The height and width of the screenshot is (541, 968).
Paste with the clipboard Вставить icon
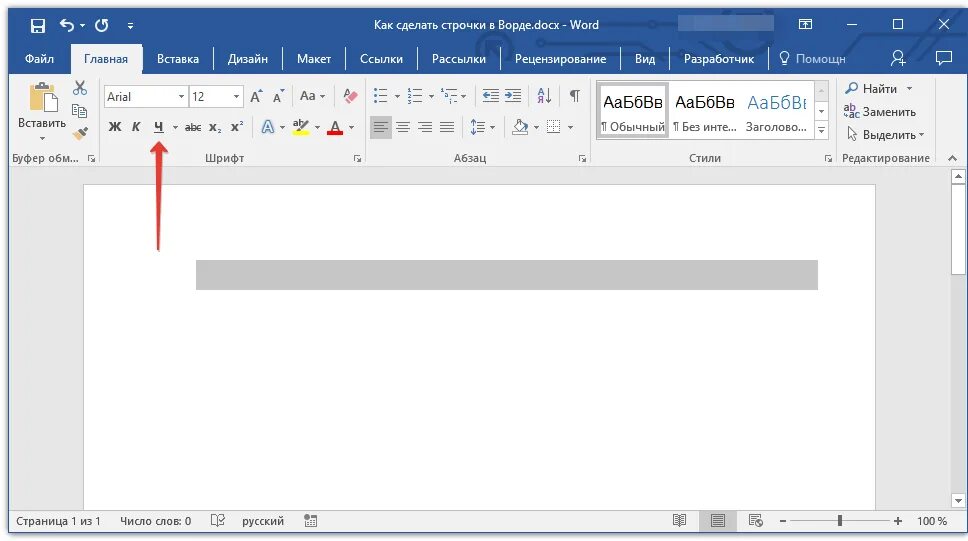point(42,99)
